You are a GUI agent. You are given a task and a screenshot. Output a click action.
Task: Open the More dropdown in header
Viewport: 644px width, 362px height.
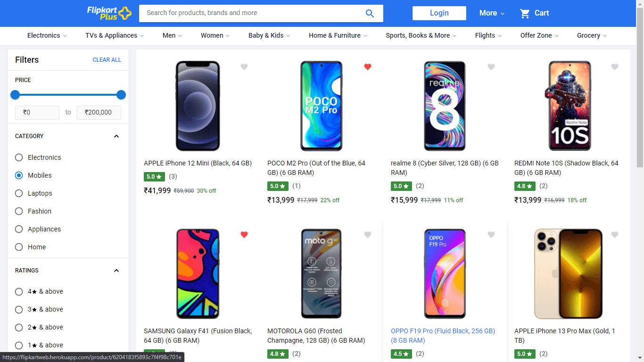492,13
